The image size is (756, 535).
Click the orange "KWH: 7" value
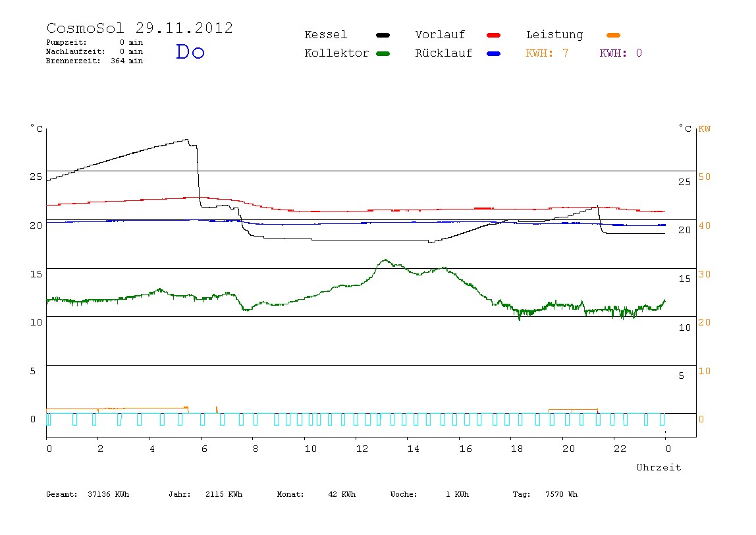click(x=547, y=53)
